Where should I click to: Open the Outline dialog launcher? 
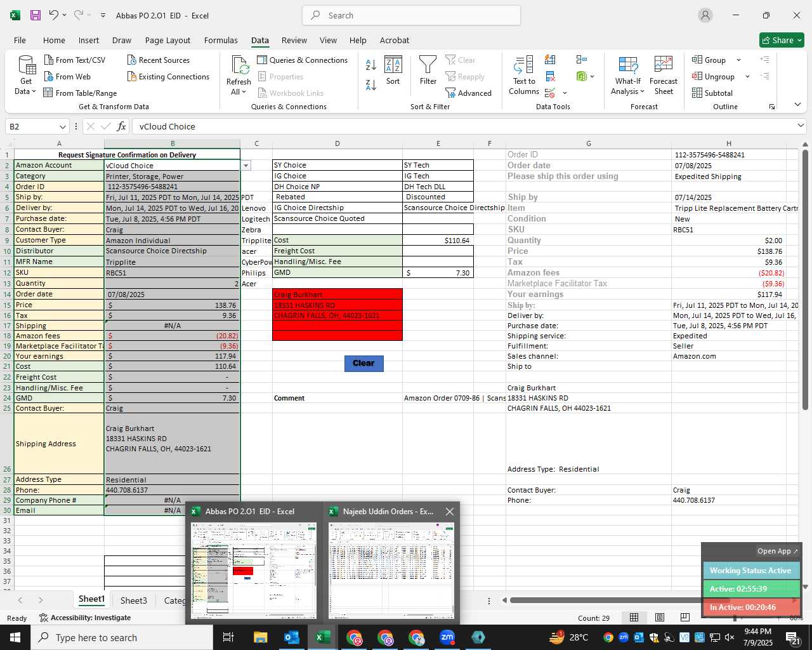point(772,107)
